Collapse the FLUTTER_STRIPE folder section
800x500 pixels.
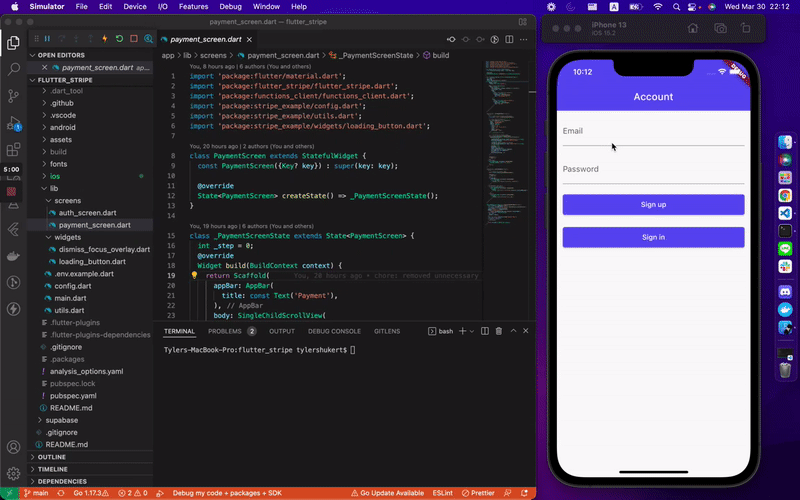pyautogui.click(x=64, y=80)
